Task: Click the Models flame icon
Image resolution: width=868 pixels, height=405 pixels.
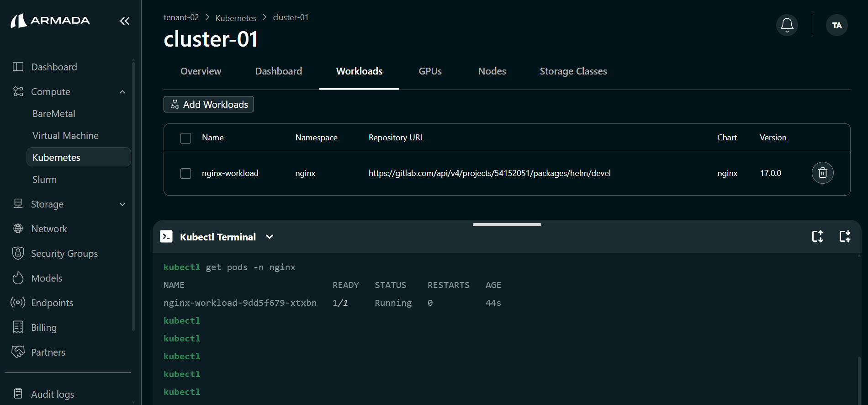Action: coord(18,278)
